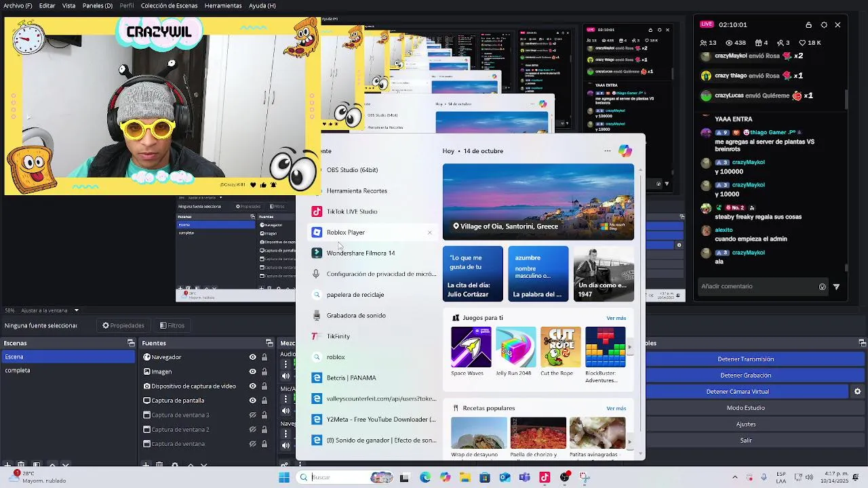Open Mic/Aux channel three-dot menu
868x488 pixels.
[x=286, y=399]
